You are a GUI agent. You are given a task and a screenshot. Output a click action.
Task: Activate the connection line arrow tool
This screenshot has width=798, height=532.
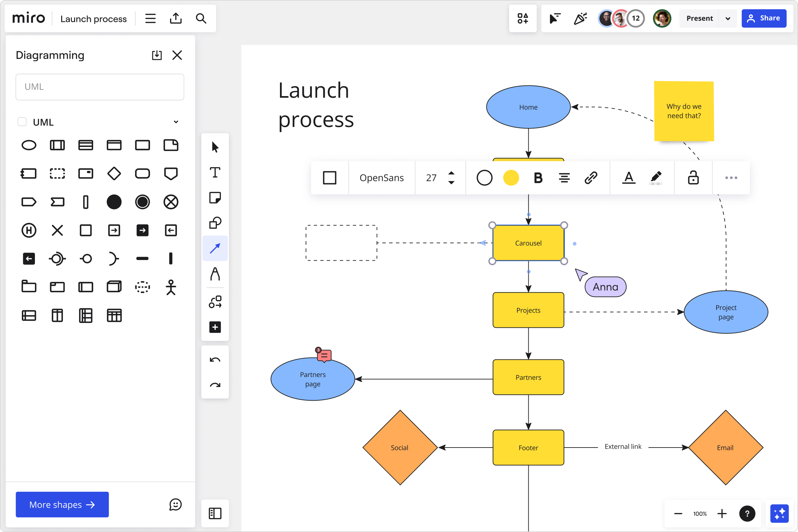pyautogui.click(x=215, y=248)
